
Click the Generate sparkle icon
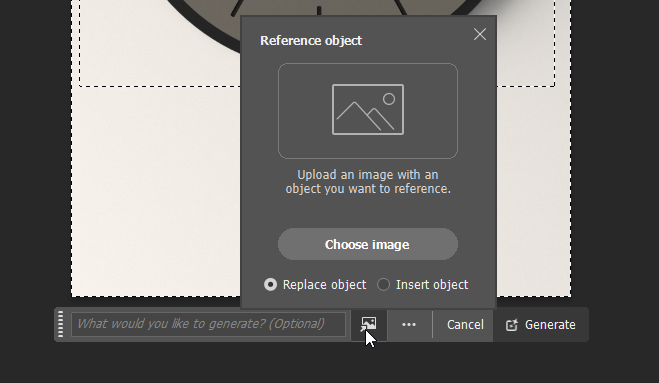[x=511, y=325]
